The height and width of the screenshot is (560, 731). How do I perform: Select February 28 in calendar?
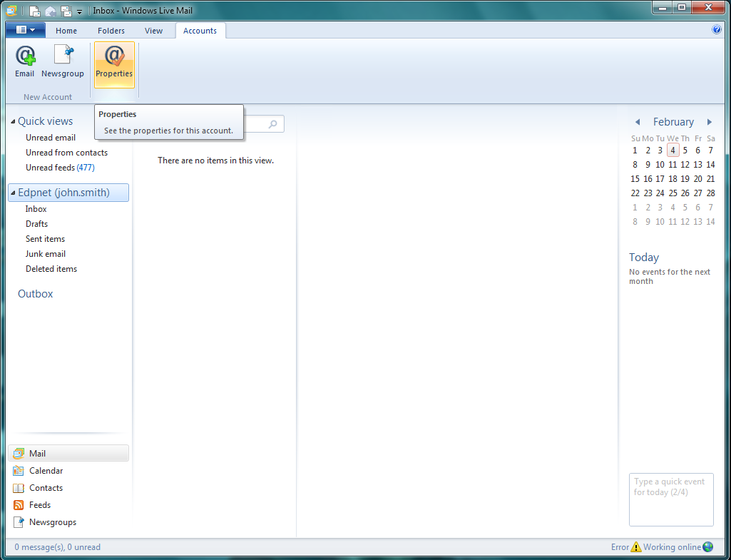(x=710, y=193)
